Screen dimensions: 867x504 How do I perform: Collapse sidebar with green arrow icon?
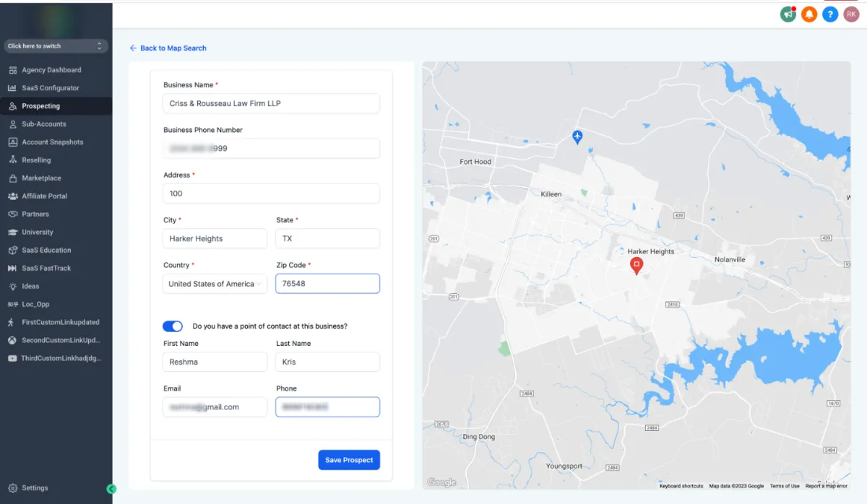pyautogui.click(x=111, y=489)
